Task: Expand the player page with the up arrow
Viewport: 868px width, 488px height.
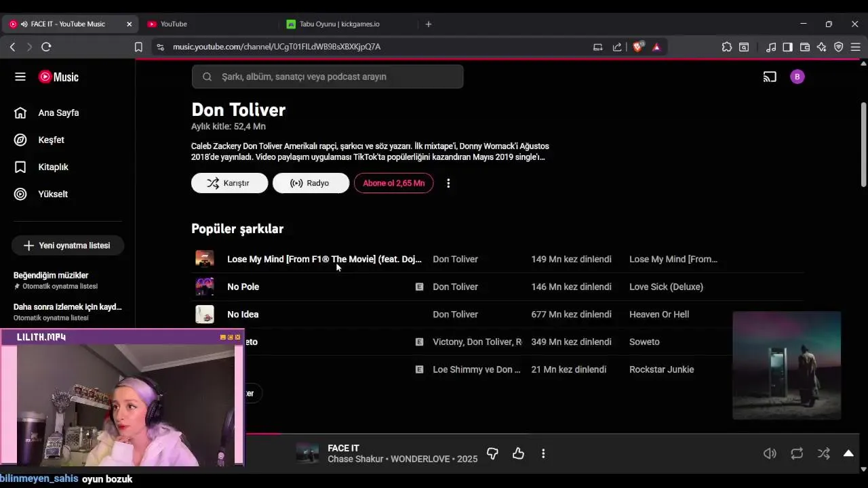Action: tap(848, 453)
